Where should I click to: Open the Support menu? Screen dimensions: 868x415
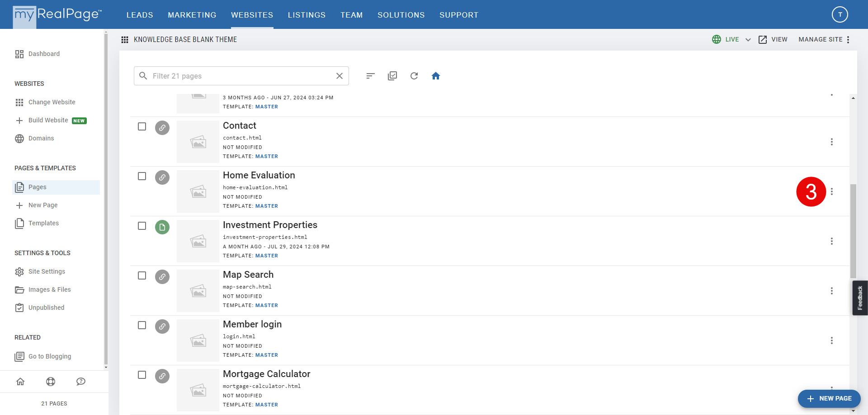(x=459, y=15)
